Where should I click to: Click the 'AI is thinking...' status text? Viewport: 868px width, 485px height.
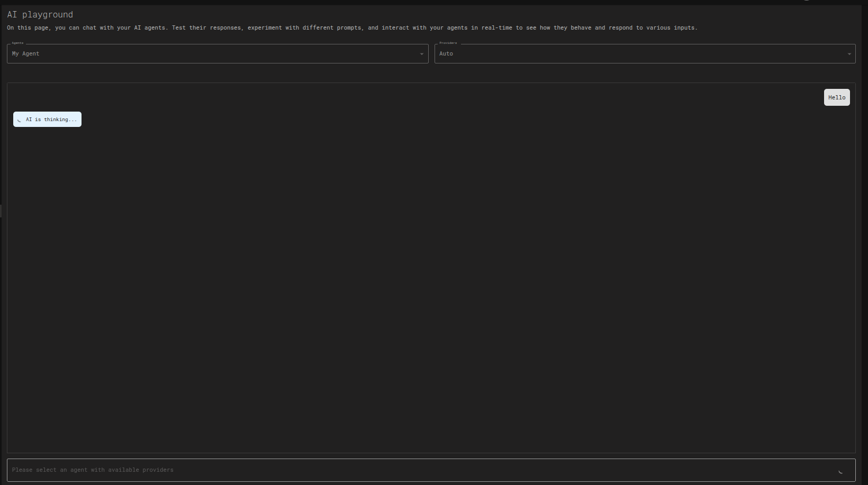(51, 120)
